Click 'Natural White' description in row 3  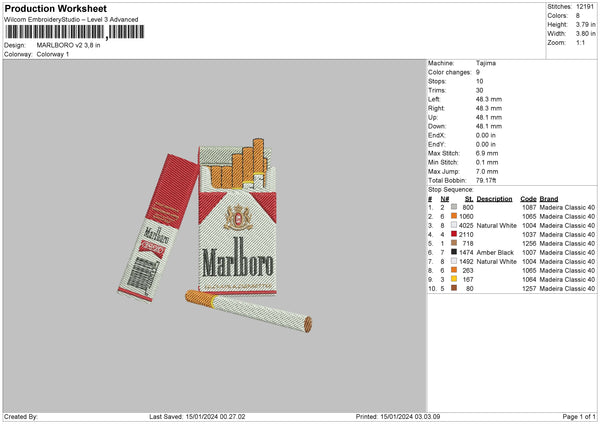pyautogui.click(x=497, y=225)
